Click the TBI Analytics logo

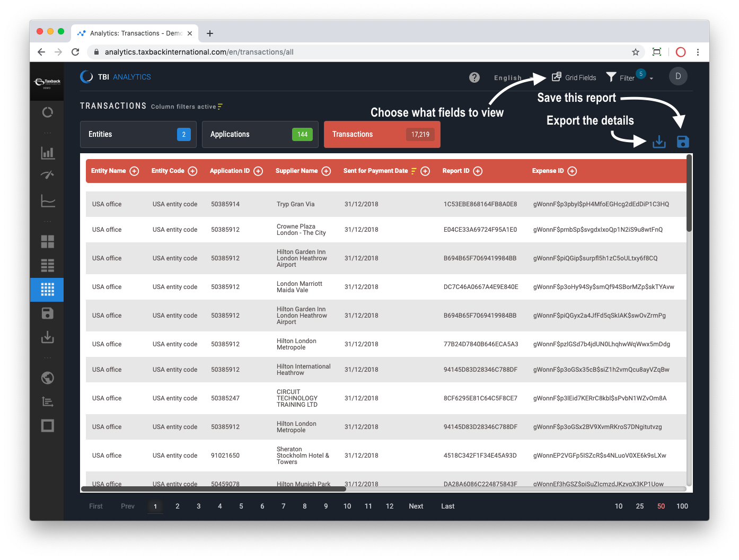[116, 77]
